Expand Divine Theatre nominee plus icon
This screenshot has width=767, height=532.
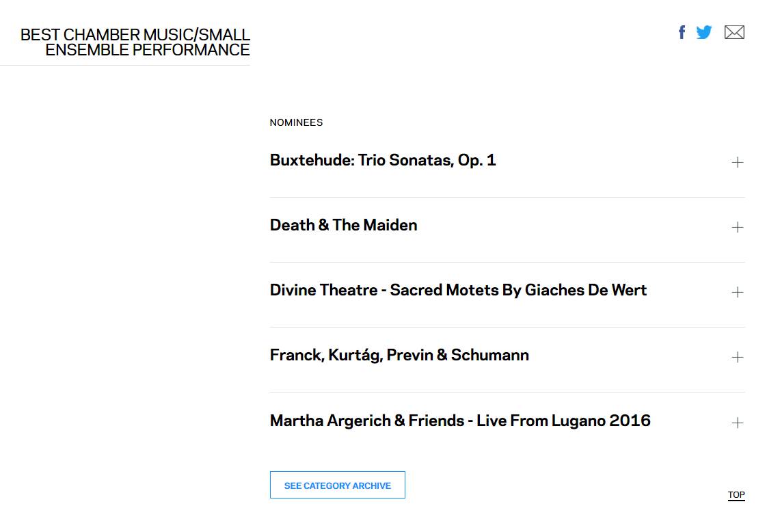737,292
